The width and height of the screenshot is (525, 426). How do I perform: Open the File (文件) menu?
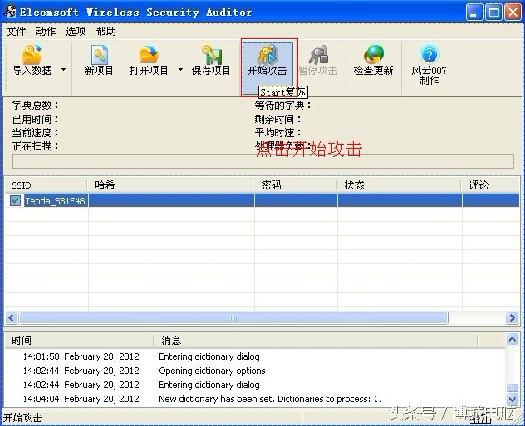click(x=16, y=31)
